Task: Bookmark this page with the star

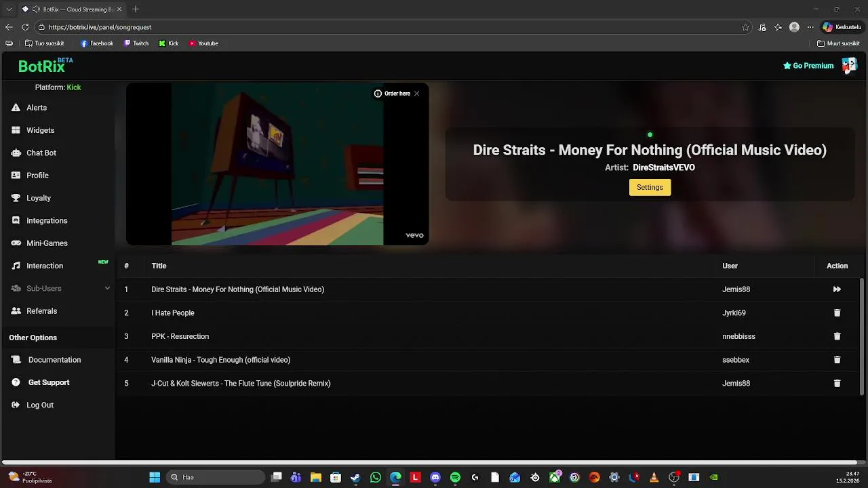Action: [x=745, y=27]
